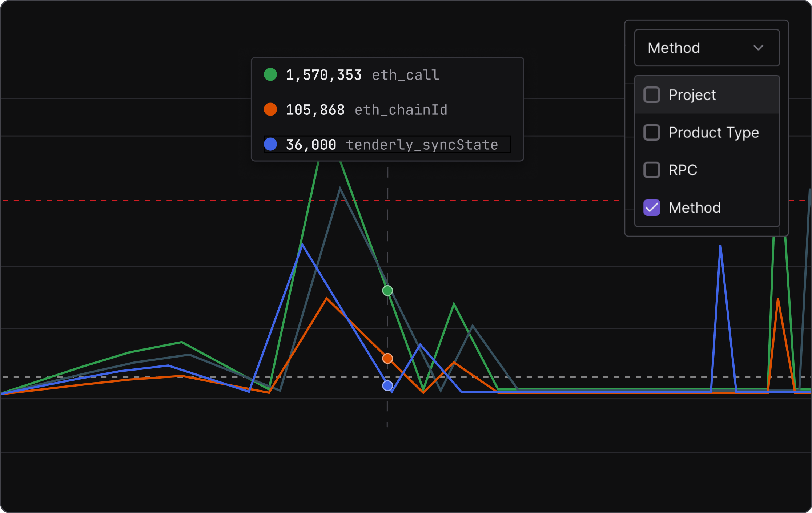Enable the Project filter checkbox

(652, 95)
